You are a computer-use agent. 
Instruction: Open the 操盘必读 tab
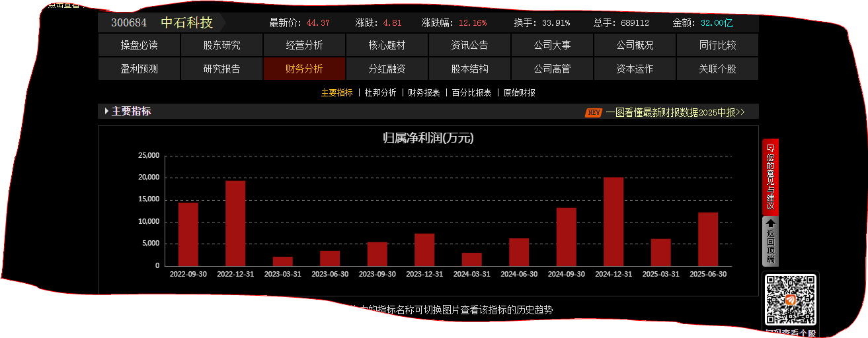click(139, 46)
